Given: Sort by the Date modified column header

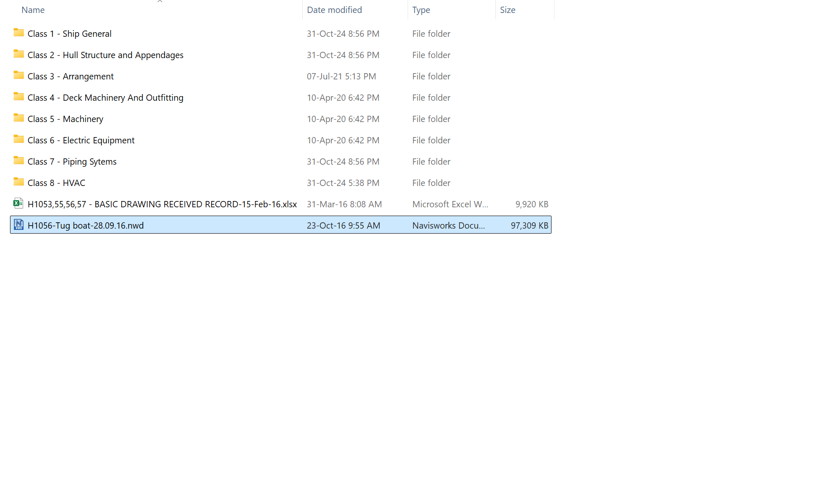Looking at the screenshot, I should (334, 10).
